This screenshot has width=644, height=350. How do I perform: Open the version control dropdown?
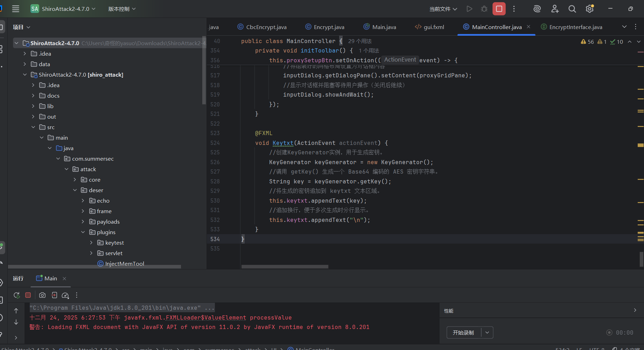(122, 9)
